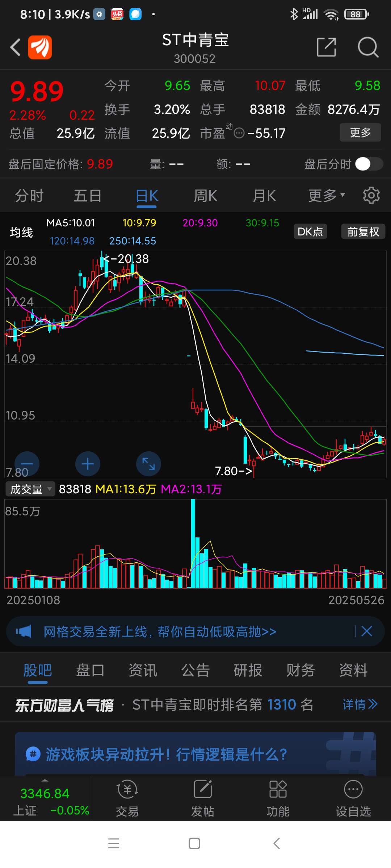Open the 盘口 tab

tap(90, 670)
